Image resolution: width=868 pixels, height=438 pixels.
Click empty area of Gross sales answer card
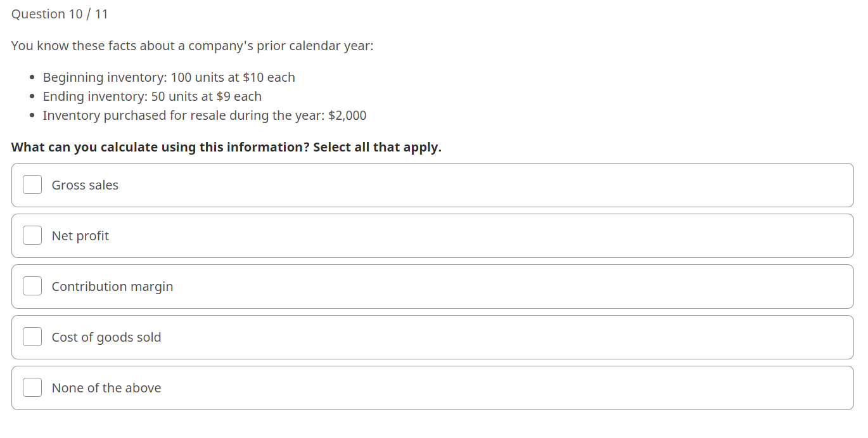tap(482, 185)
